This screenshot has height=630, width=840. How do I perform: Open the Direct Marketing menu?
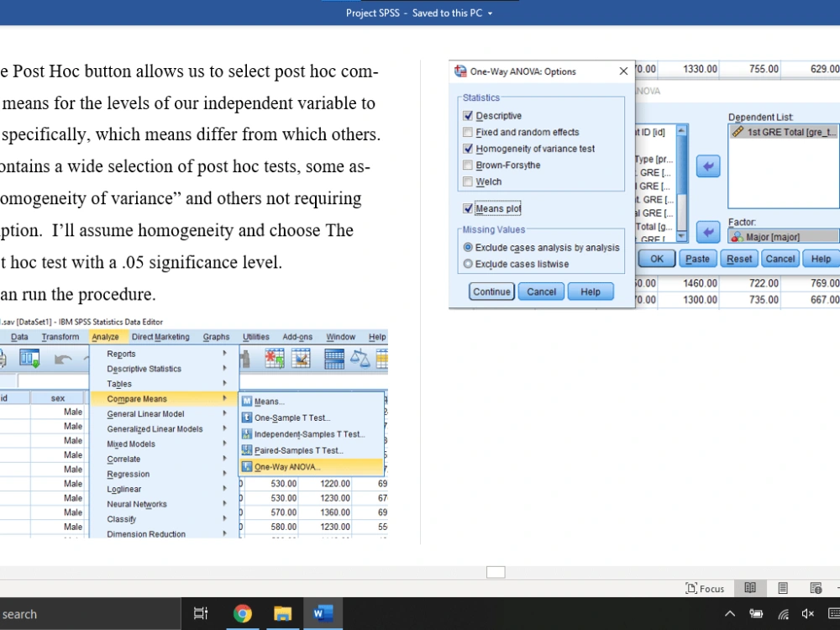160,337
